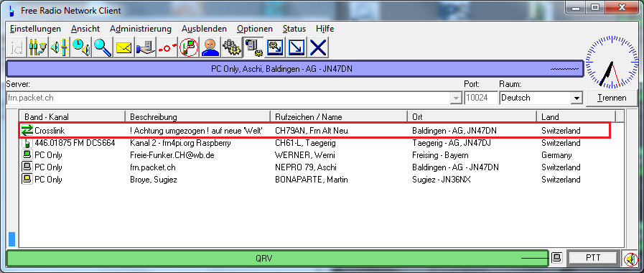Click PC monitor icon next to PTT
Image resolution: width=644 pixels, height=273 pixels.
(557, 258)
